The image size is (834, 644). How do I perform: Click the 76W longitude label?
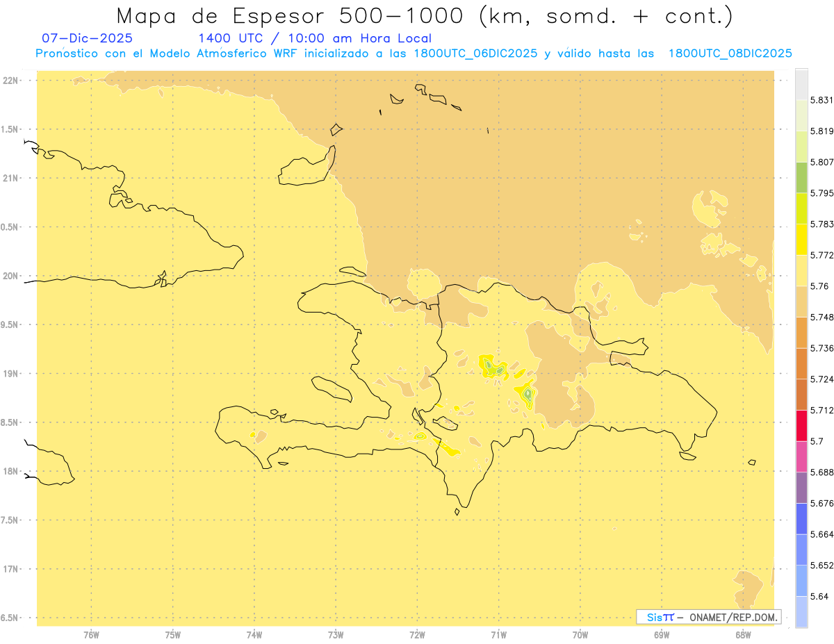click(x=91, y=635)
